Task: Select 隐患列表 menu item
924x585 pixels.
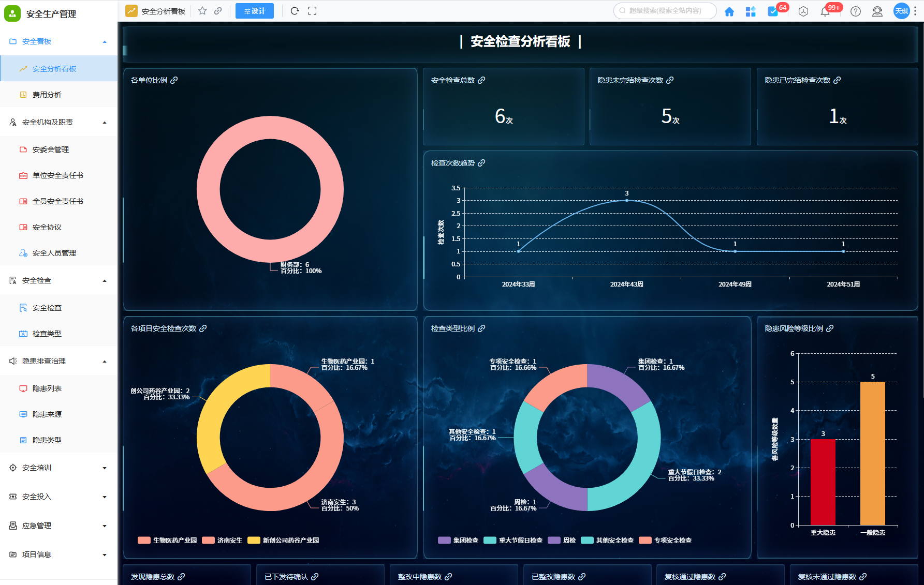Action: pos(47,388)
